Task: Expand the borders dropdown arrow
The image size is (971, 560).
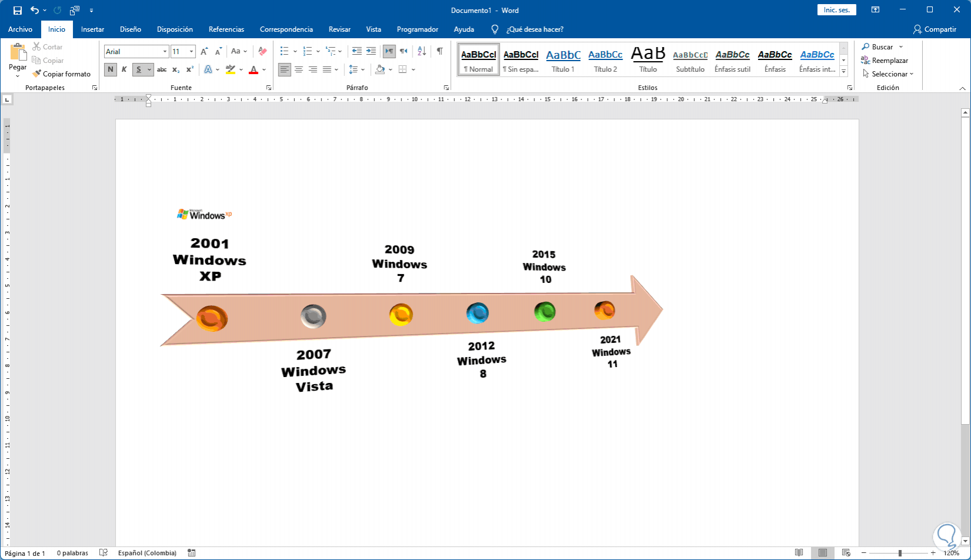Action: tap(414, 69)
